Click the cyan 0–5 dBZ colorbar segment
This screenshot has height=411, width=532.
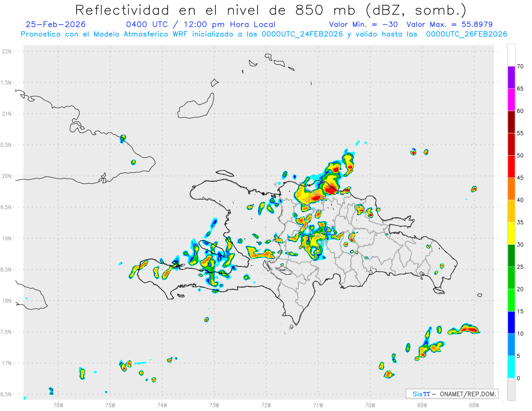(x=511, y=367)
